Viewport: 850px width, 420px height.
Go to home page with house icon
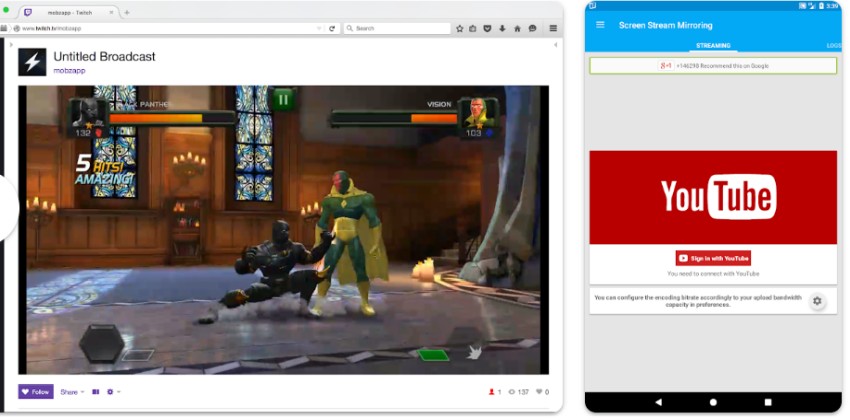(x=517, y=28)
